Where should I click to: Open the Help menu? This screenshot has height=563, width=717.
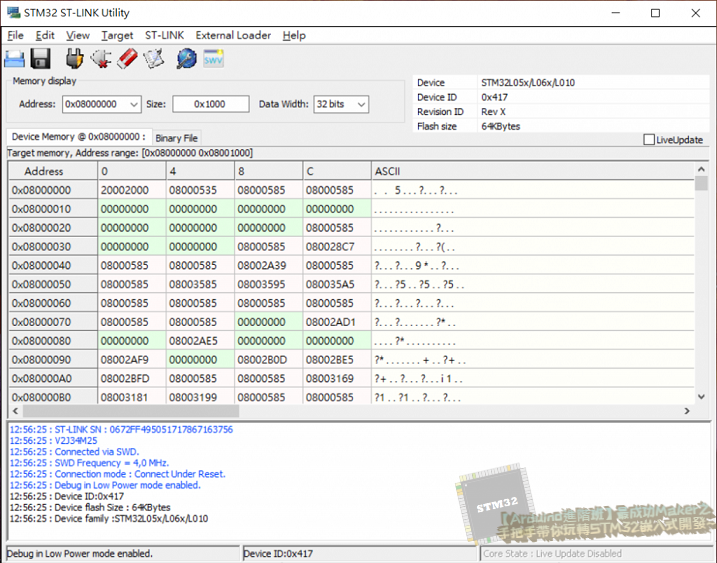point(294,35)
